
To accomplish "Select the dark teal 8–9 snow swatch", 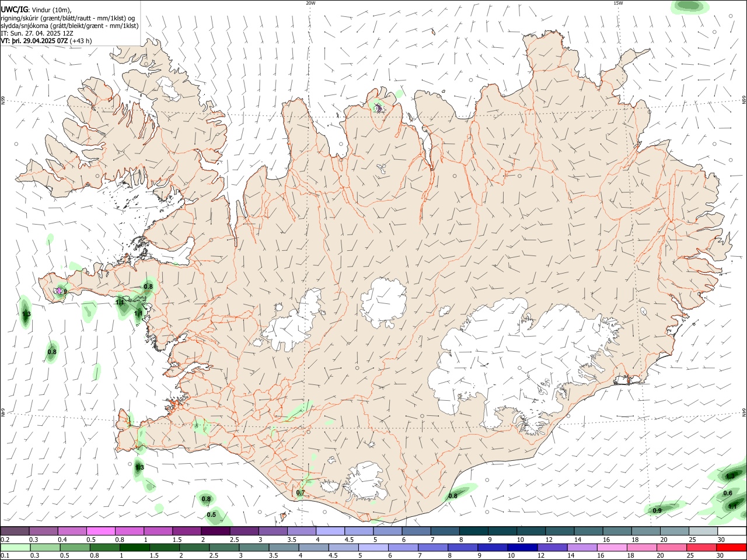I will pos(473,531).
